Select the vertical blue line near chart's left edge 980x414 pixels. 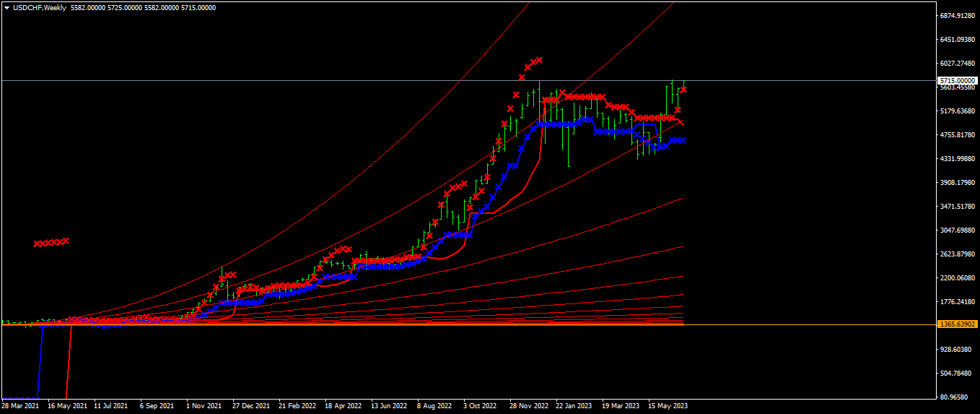pos(40,361)
